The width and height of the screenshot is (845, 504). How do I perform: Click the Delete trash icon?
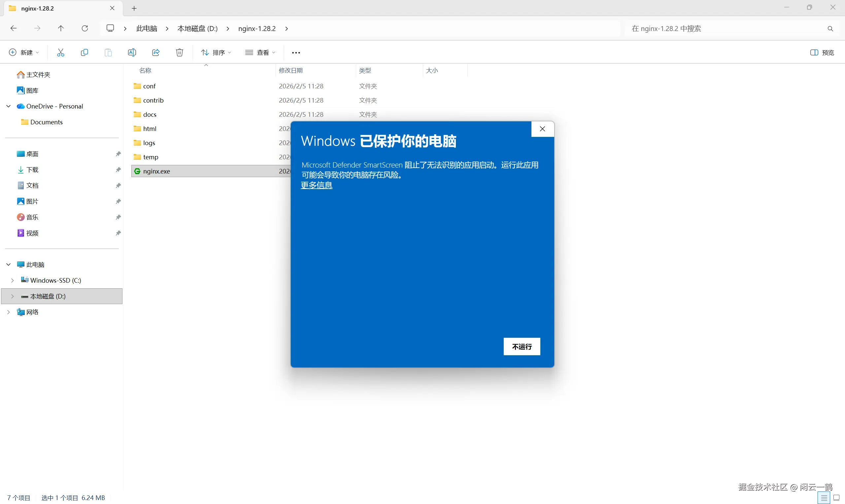point(179,52)
